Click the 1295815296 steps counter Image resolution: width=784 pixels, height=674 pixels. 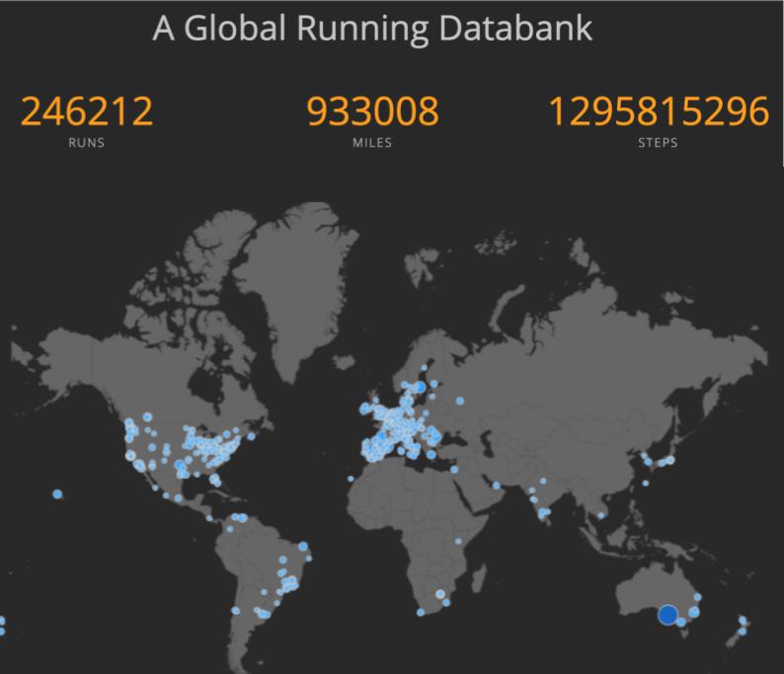[658, 112]
